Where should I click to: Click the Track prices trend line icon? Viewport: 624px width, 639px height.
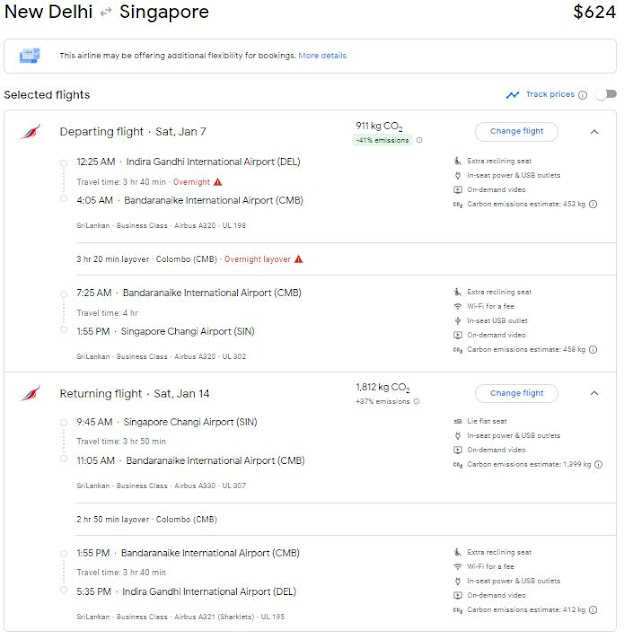(513, 95)
